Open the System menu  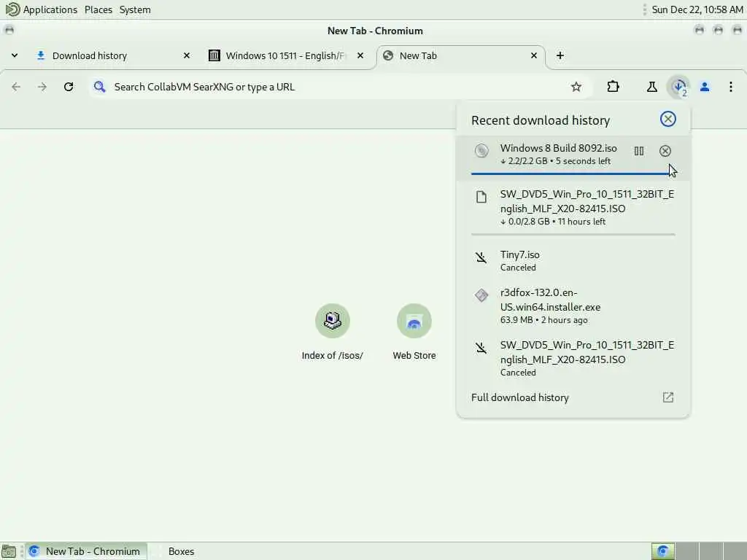pyautogui.click(x=135, y=9)
